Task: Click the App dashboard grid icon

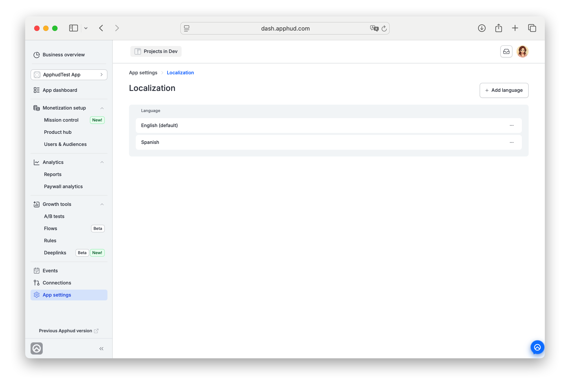Action: tap(37, 90)
